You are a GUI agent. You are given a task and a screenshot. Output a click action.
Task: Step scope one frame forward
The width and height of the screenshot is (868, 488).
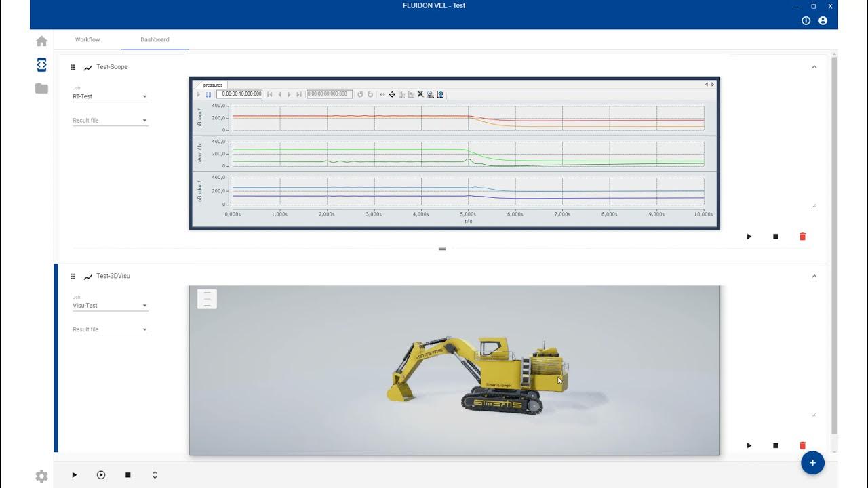[289, 94]
